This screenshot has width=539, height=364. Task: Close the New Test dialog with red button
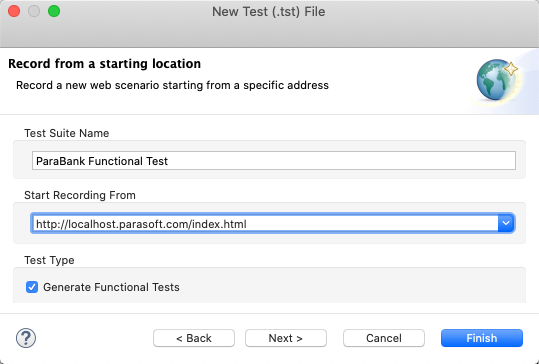[14, 11]
